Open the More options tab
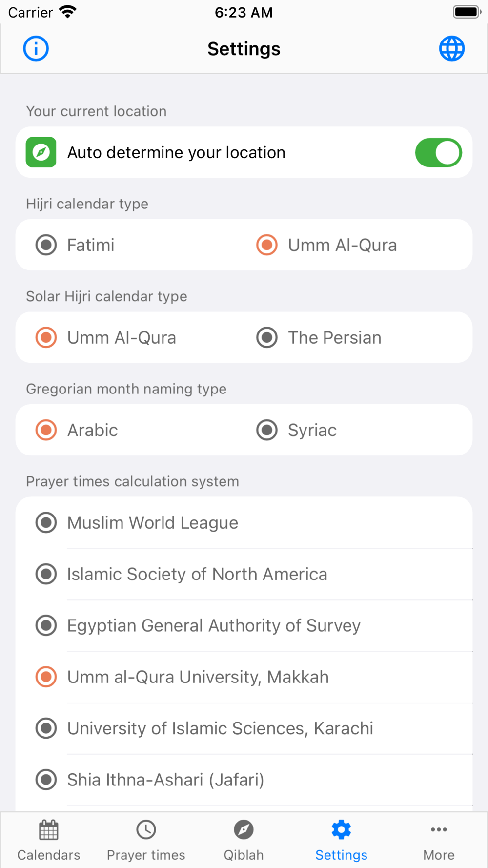488x868 pixels. [x=439, y=841]
